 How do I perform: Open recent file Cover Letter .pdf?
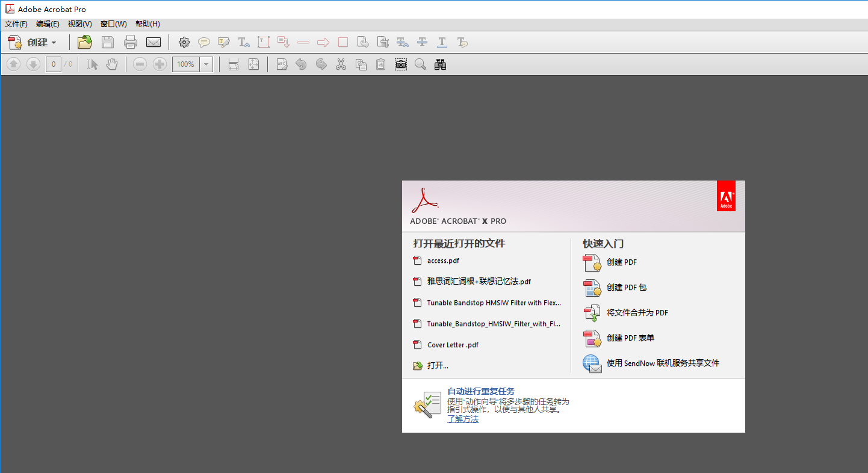coord(453,345)
